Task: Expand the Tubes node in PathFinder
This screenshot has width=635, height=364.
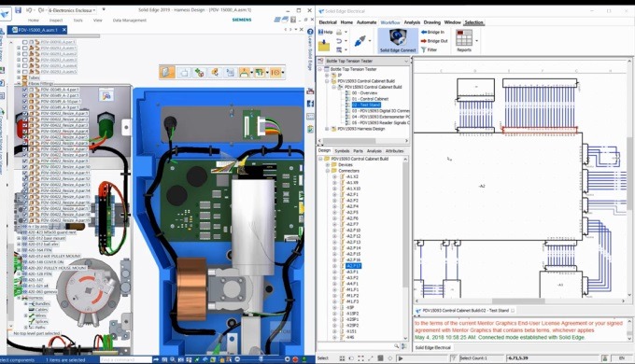Action: pos(19,77)
